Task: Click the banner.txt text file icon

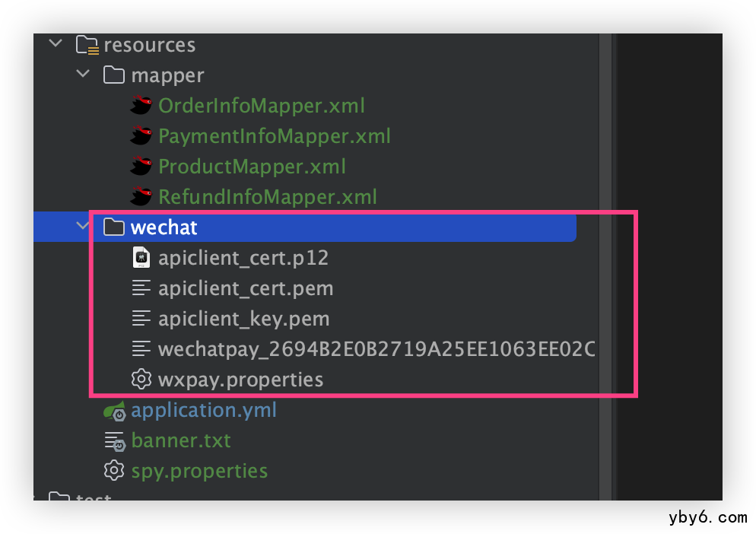Action: [x=114, y=440]
